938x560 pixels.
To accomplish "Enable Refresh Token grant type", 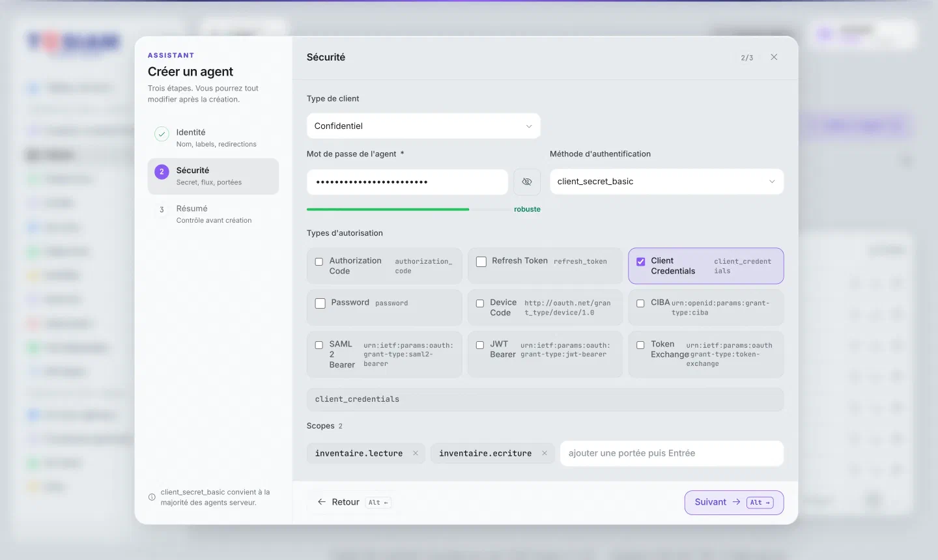I will 481,262.
